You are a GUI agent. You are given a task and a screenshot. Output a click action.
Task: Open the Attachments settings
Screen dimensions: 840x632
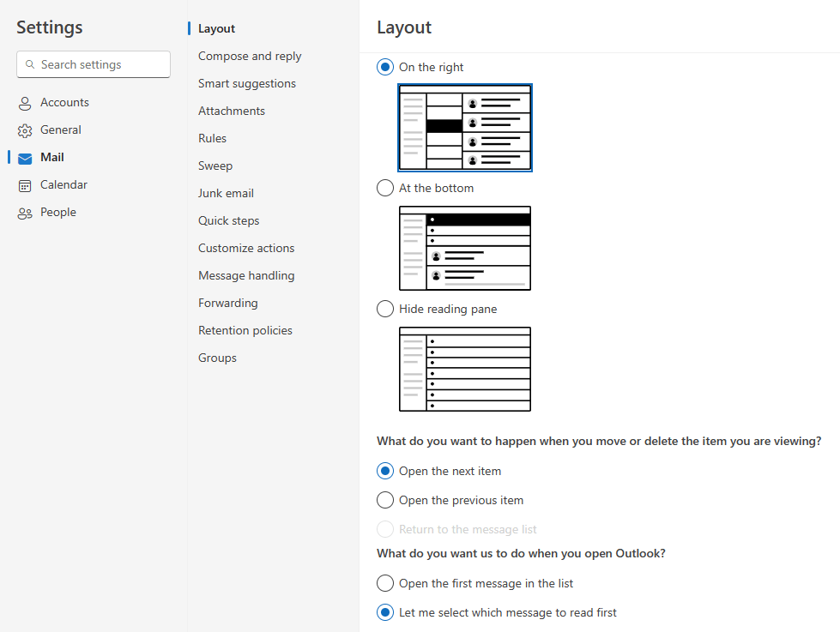(232, 111)
